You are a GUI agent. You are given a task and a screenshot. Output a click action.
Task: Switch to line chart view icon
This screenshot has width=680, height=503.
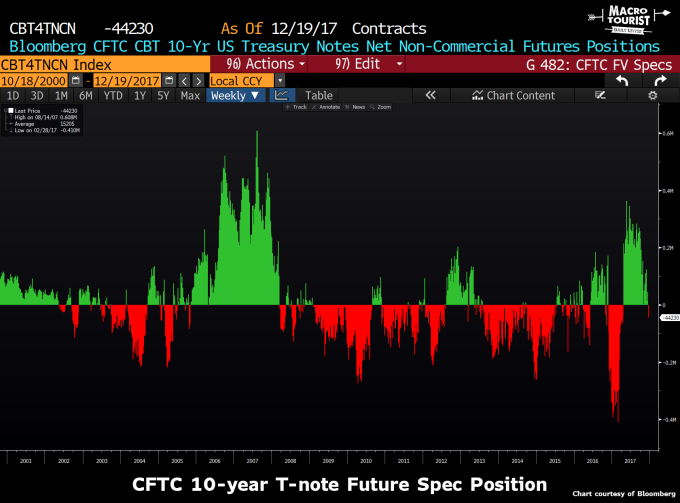pos(282,96)
